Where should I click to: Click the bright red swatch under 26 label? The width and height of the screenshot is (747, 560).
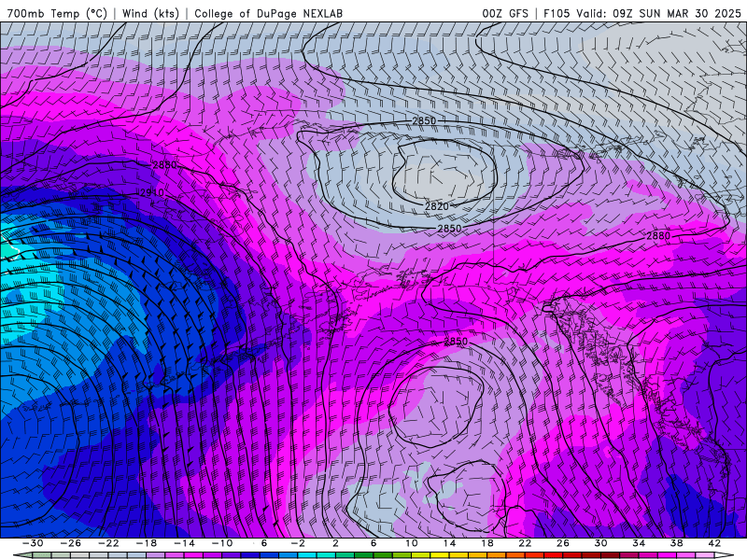click(x=553, y=555)
